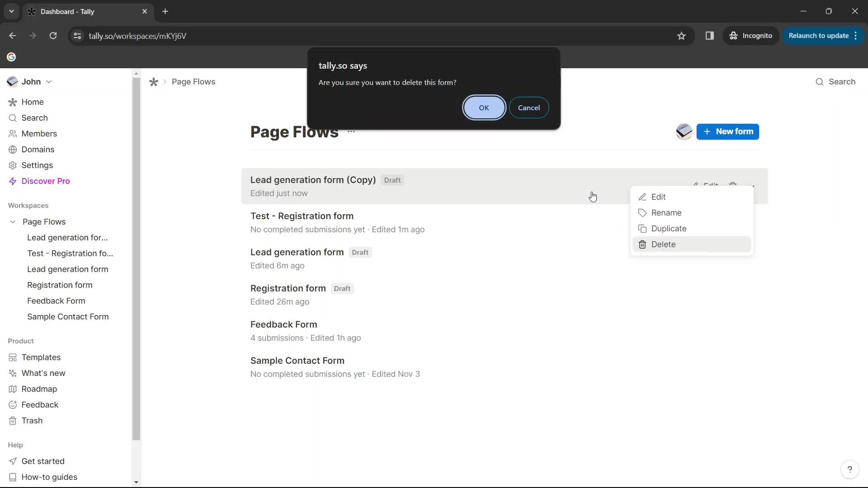Navigate to Members settings page

coord(39,133)
